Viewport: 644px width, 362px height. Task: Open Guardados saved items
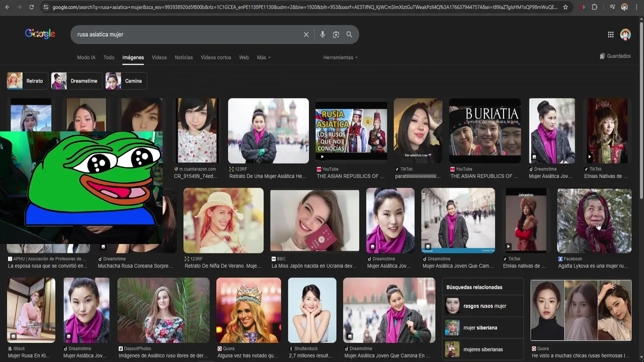615,56
